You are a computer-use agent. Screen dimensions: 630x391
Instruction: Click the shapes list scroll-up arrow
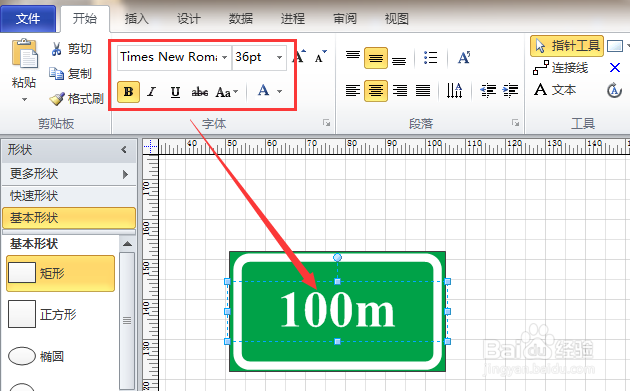pyautogui.click(x=127, y=244)
